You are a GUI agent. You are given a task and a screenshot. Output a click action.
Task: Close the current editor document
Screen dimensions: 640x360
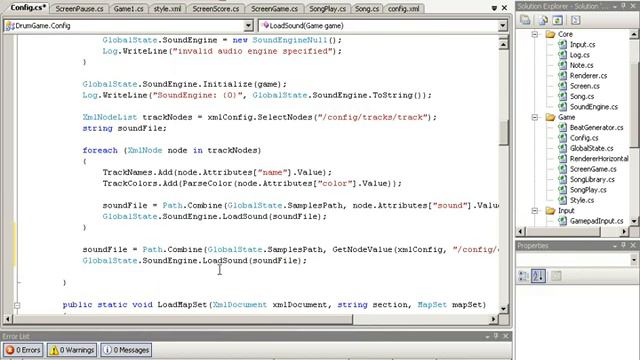coord(504,8)
